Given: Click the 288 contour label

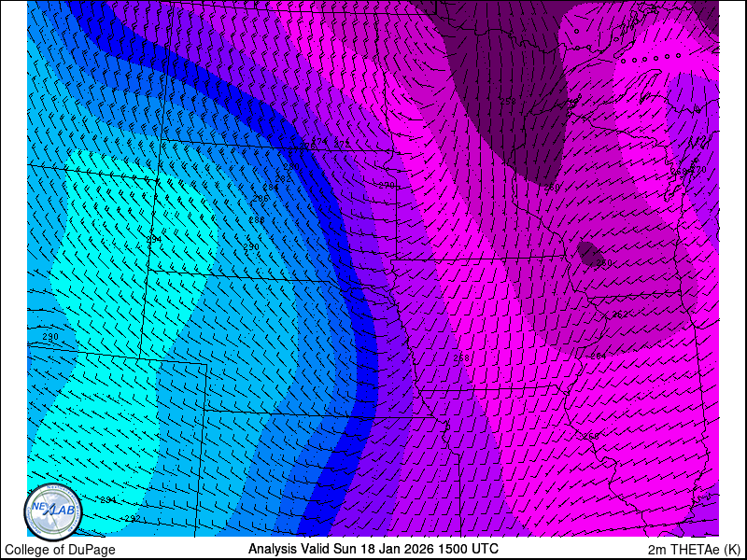Looking at the screenshot, I should pyautogui.click(x=256, y=220).
